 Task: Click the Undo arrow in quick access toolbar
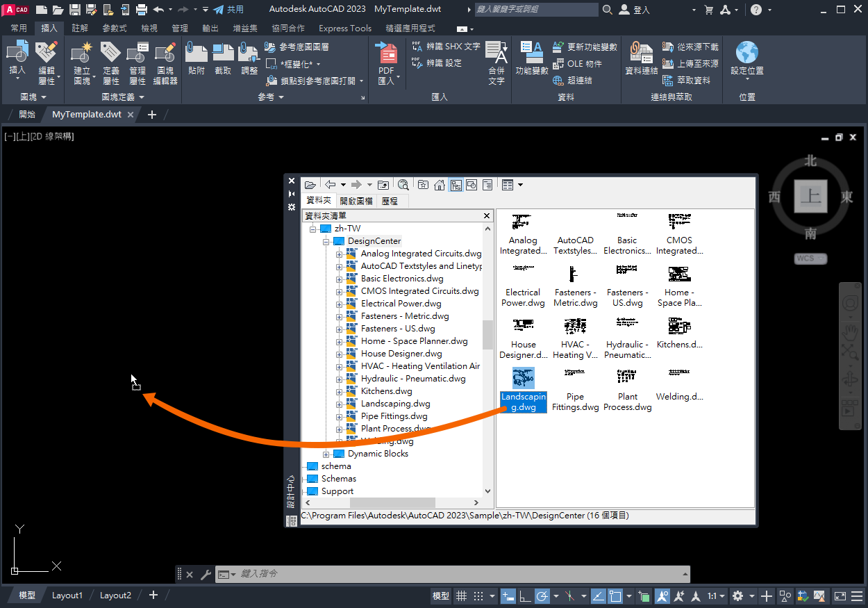[158, 10]
